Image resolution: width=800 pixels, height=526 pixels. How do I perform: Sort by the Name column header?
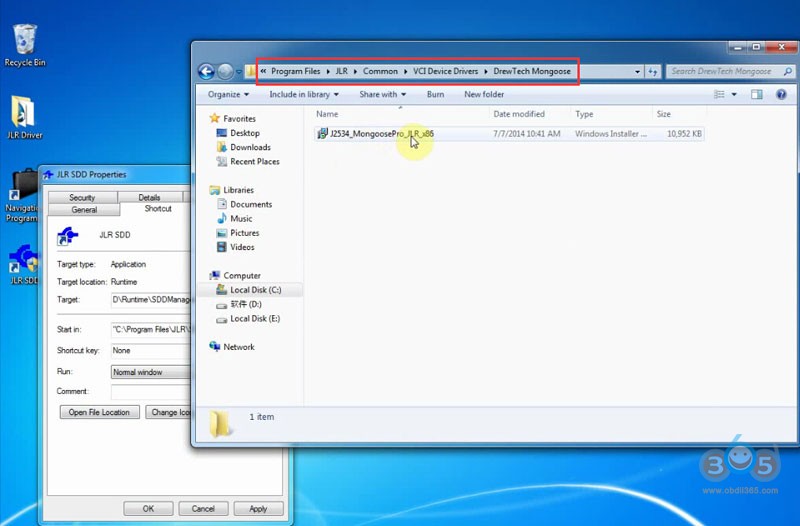click(401, 114)
